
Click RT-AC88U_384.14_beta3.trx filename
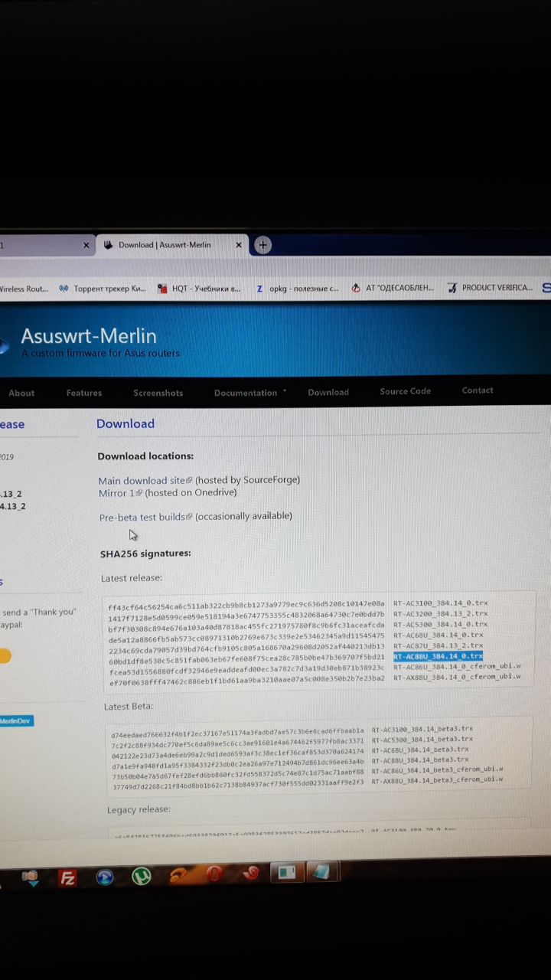(x=420, y=759)
